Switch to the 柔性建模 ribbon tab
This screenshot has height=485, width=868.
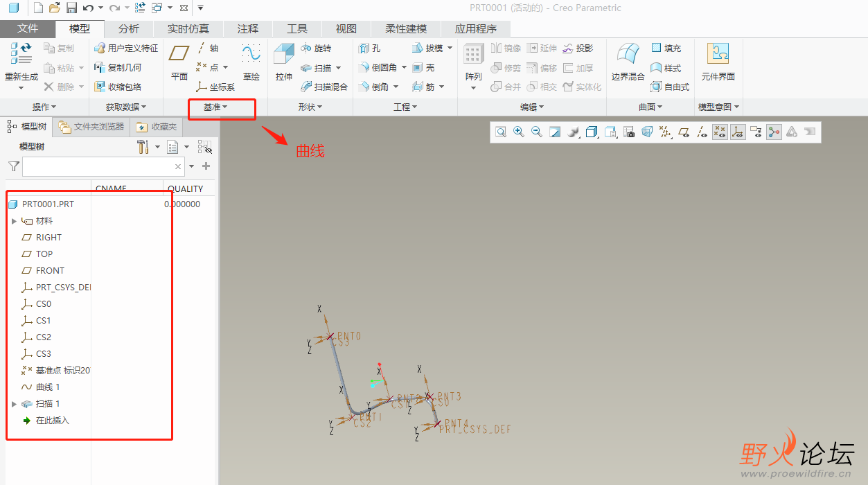pos(406,28)
